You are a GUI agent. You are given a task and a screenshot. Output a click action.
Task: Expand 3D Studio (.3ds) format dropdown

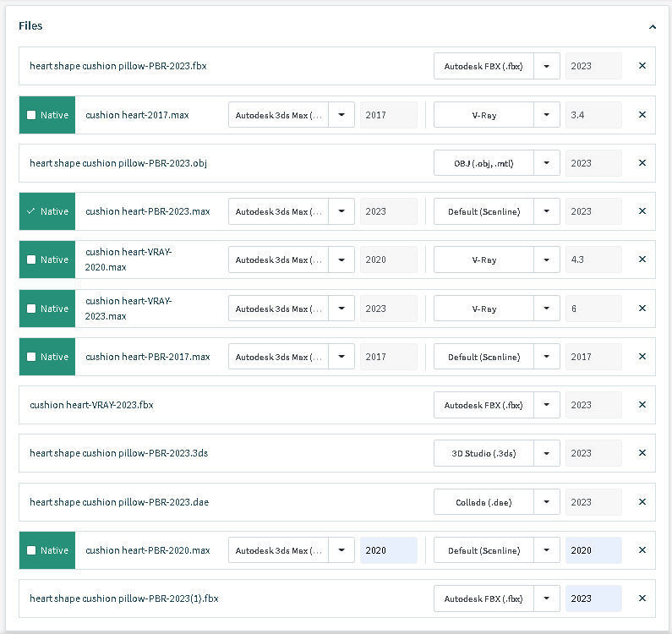(x=546, y=453)
